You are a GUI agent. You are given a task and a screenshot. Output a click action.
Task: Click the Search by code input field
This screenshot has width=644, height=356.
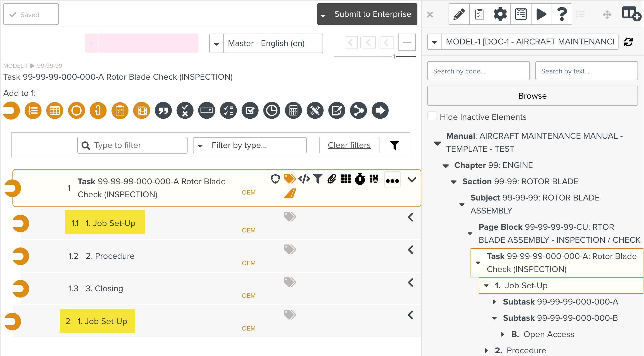478,71
